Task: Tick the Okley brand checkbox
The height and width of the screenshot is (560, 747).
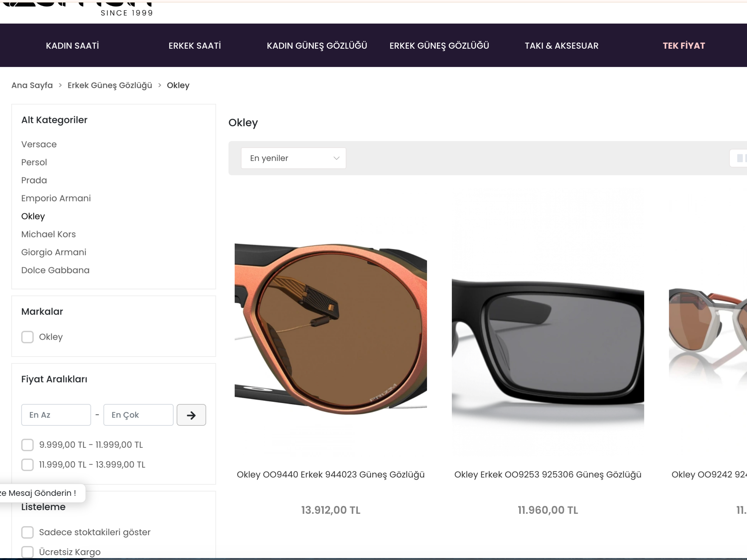Action: point(27,337)
